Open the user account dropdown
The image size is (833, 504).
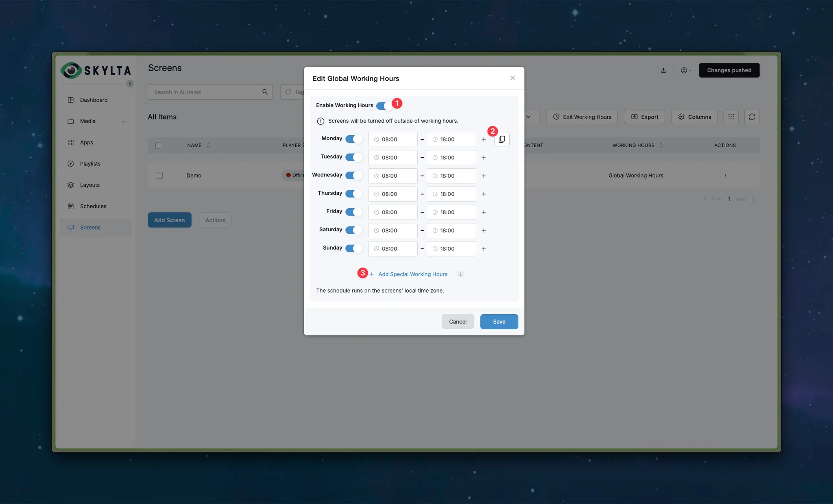pyautogui.click(x=686, y=70)
